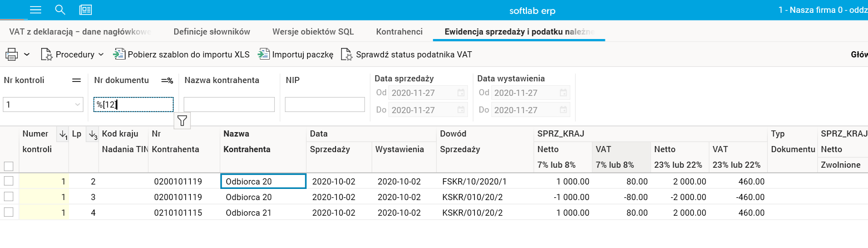Open Data sprzedaży Od calendar picker
This screenshot has height=248, width=868.
pyautogui.click(x=461, y=93)
